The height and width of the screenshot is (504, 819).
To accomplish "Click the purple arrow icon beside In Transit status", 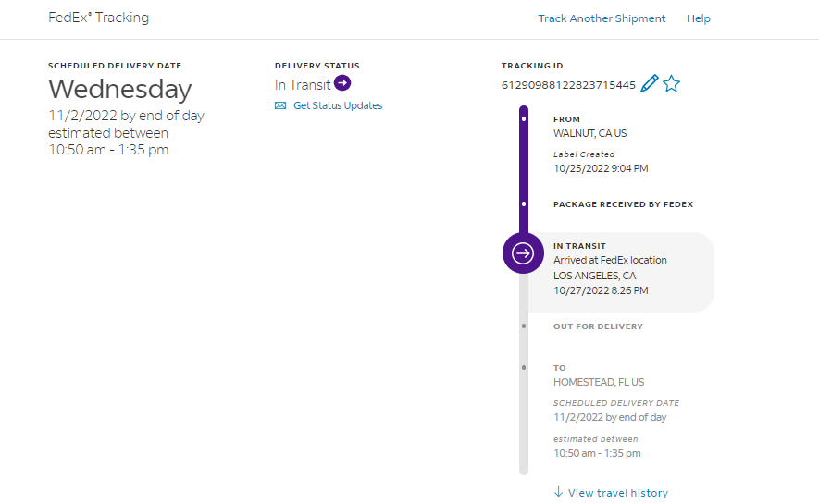I will pyautogui.click(x=342, y=83).
